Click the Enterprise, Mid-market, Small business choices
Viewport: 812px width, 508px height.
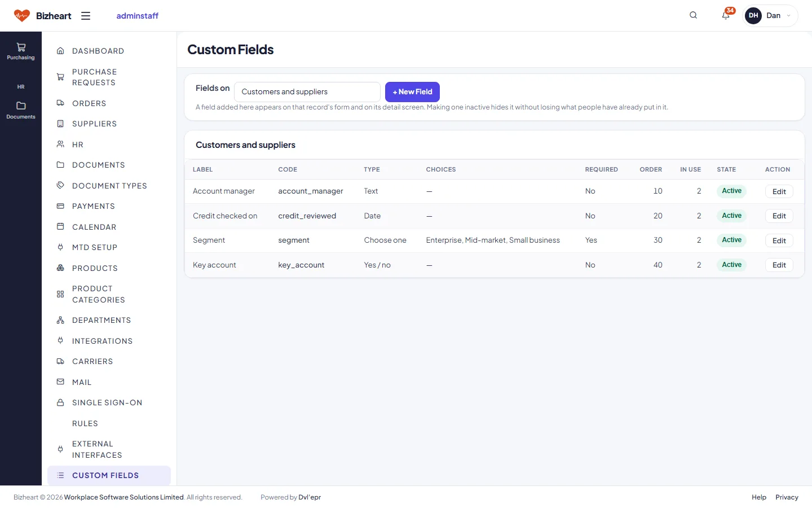tap(493, 240)
